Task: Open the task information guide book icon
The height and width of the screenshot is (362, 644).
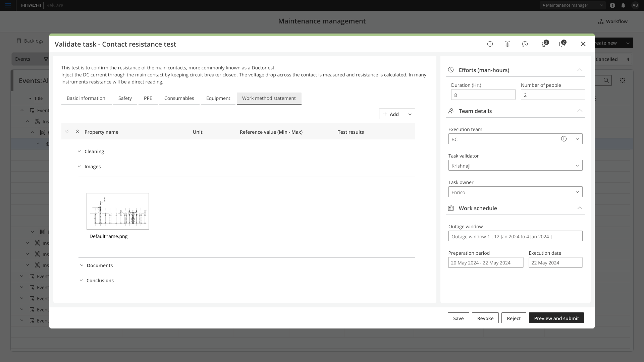Action: [x=507, y=44]
